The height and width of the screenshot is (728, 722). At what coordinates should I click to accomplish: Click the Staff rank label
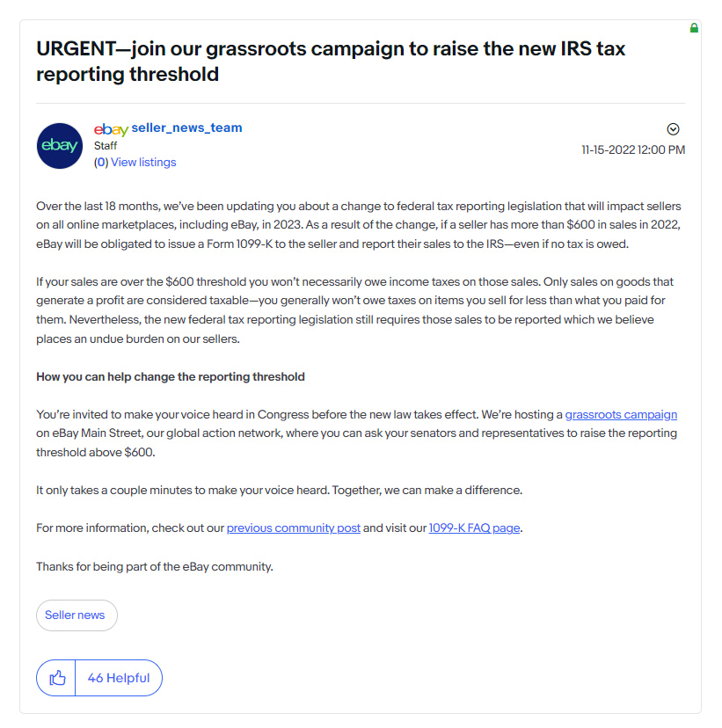click(106, 146)
